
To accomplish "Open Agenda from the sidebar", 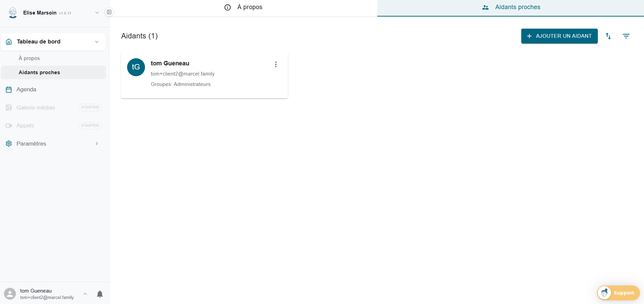I will [26, 89].
